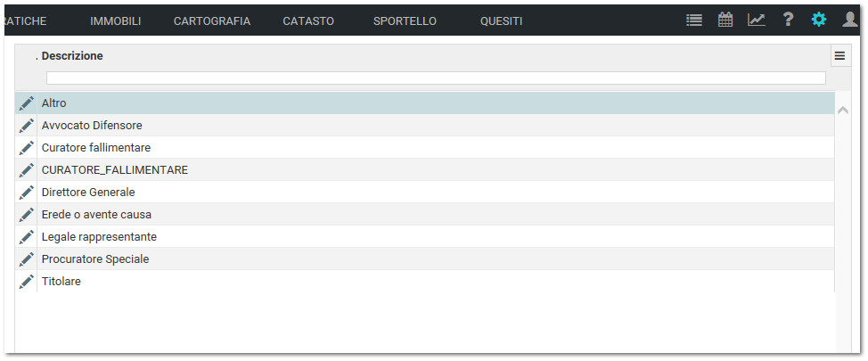
Task: Edit the Altro entry with pencil icon
Action: pos(26,103)
